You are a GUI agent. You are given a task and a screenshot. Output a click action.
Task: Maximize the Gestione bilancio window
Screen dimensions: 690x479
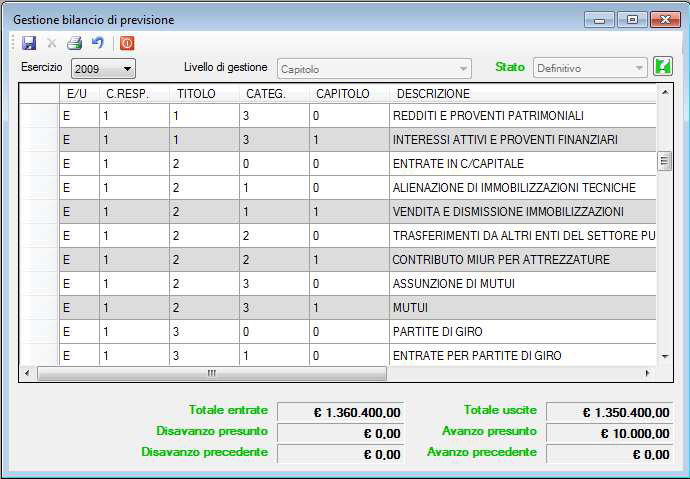632,20
